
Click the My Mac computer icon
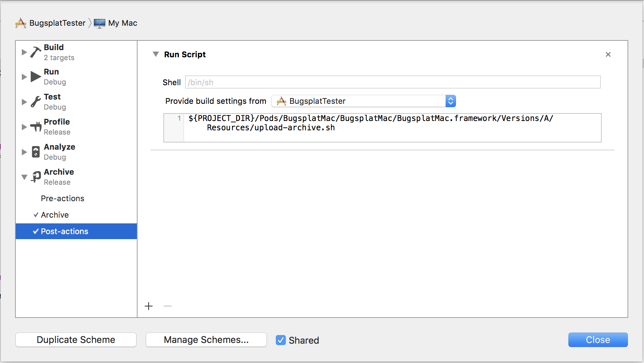[100, 23]
